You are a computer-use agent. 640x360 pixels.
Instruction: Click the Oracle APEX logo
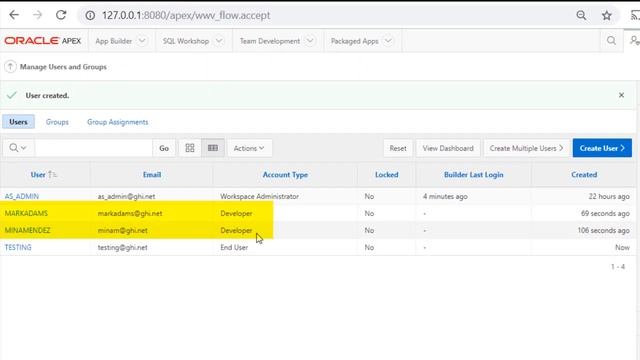43,41
